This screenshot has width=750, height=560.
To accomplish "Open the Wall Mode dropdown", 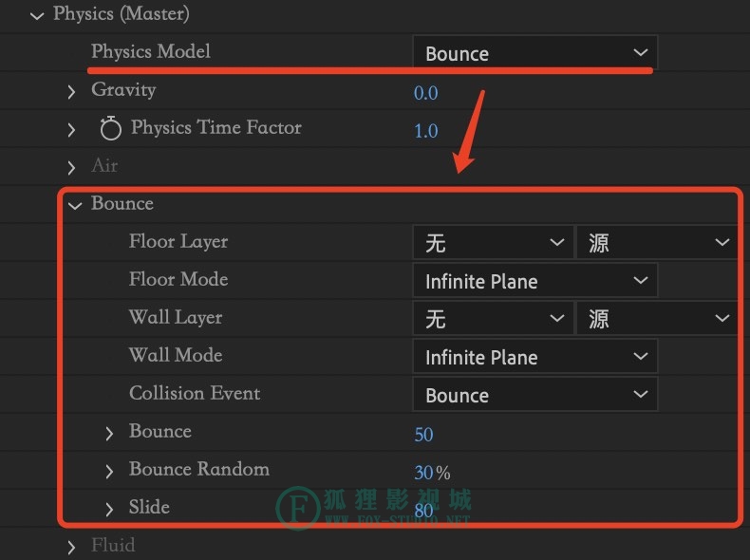I will pyautogui.click(x=534, y=356).
